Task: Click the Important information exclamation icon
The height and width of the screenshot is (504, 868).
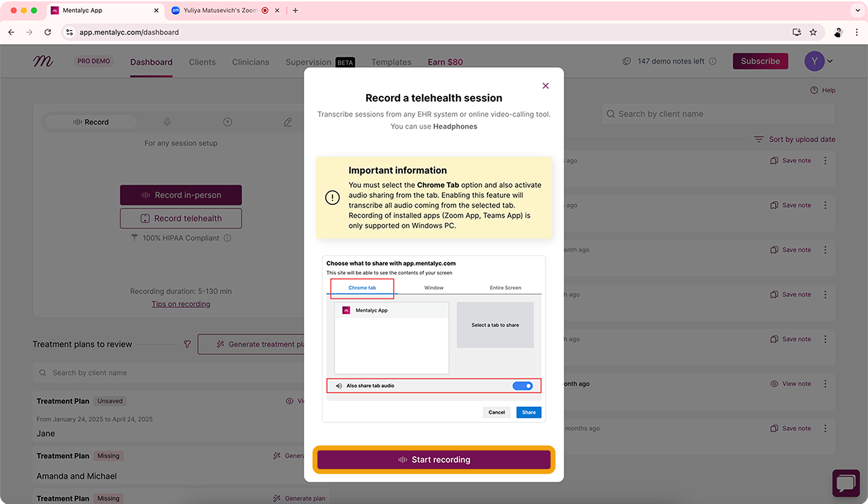Action: pos(332,198)
